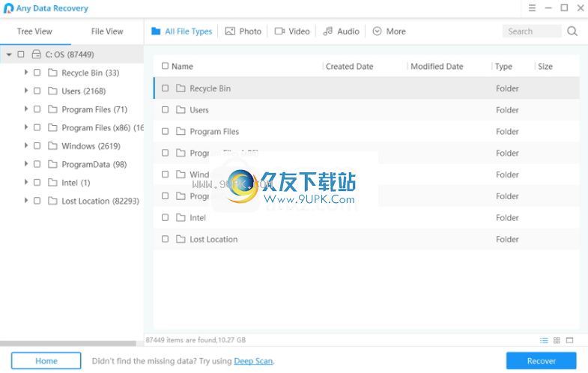
Task: Expand Intel (1) tree node
Action: [x=26, y=182]
